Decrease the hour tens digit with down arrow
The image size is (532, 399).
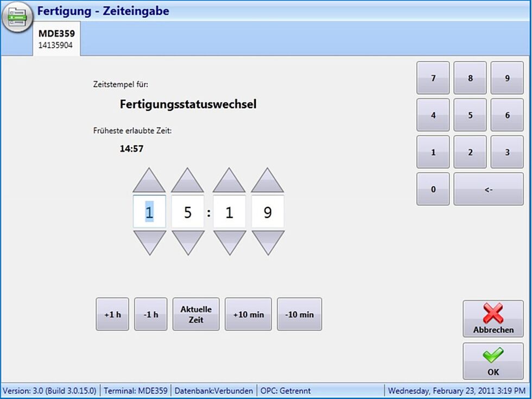click(x=149, y=242)
